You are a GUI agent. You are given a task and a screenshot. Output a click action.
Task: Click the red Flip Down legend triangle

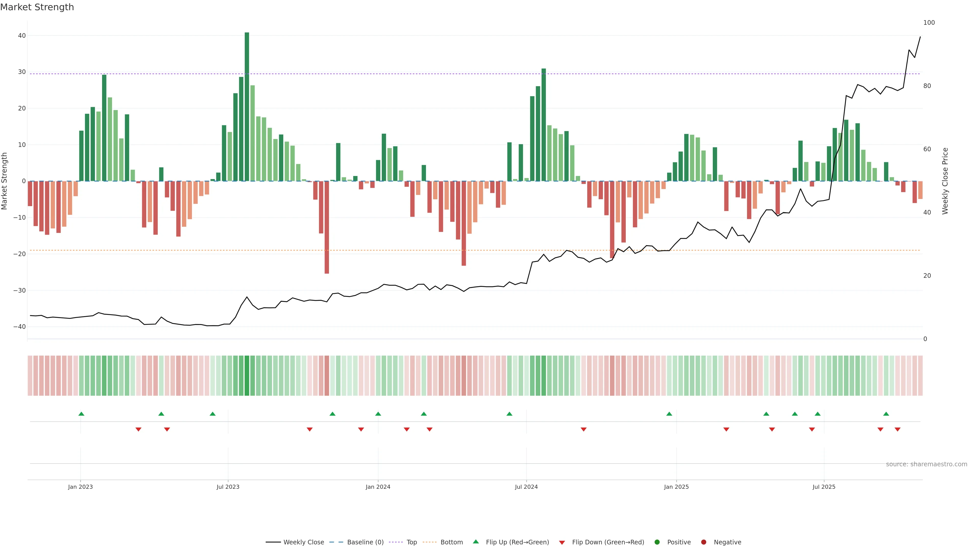coord(562,542)
